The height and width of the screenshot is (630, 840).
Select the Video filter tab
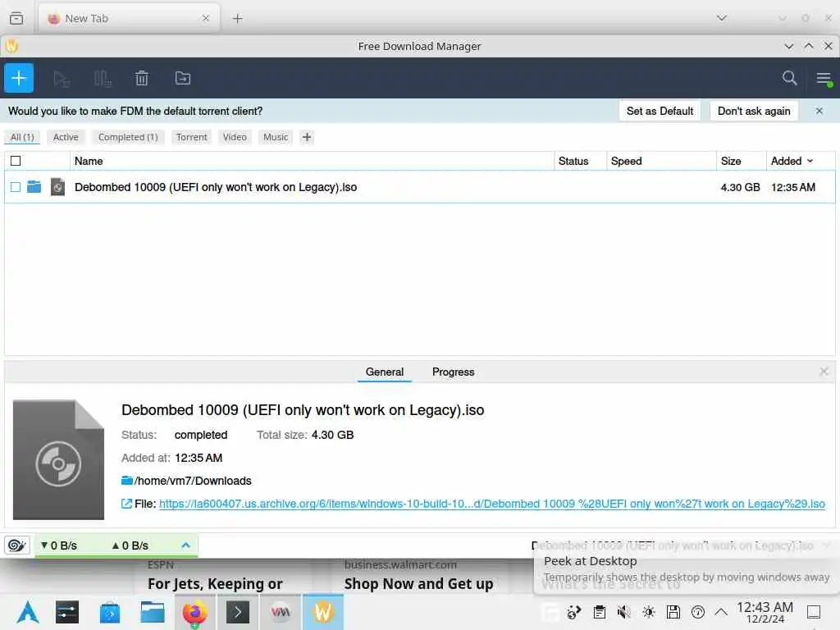click(235, 137)
